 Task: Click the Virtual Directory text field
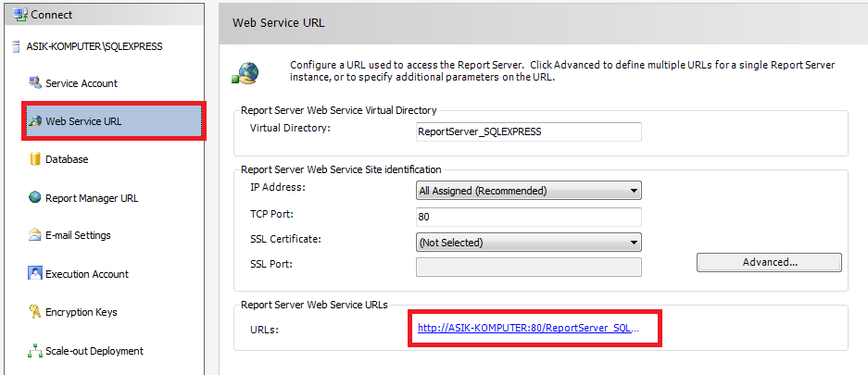click(x=529, y=132)
